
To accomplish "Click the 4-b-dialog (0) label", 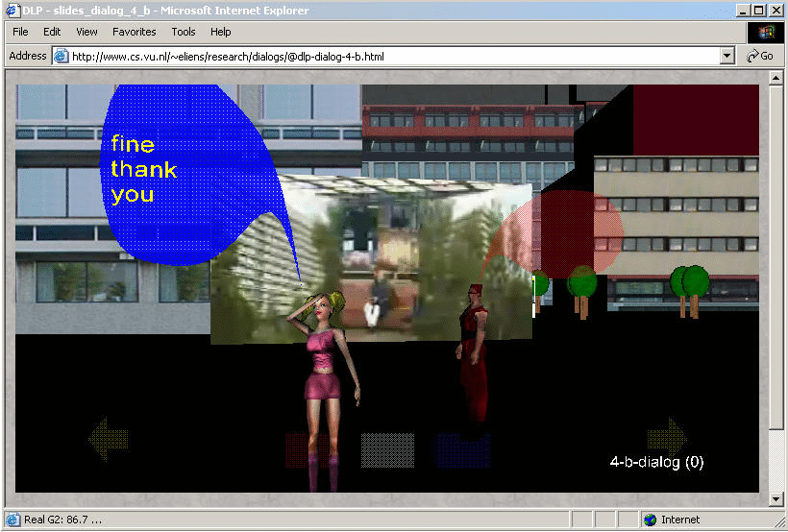I will (x=656, y=462).
